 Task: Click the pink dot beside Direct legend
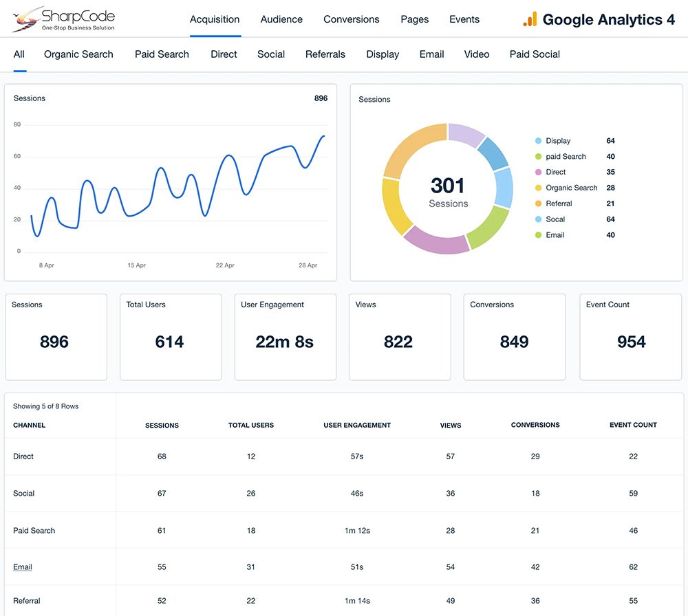(538, 173)
